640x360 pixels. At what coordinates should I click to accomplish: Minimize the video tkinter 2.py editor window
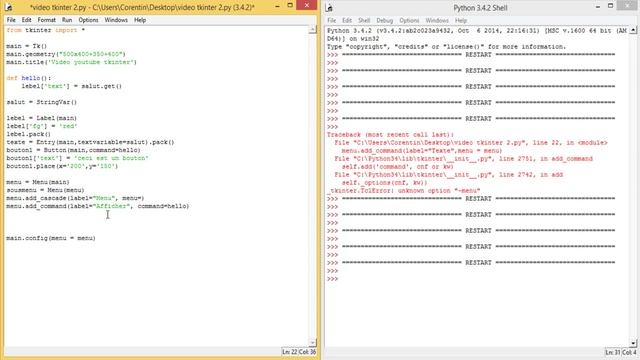click(x=277, y=6)
